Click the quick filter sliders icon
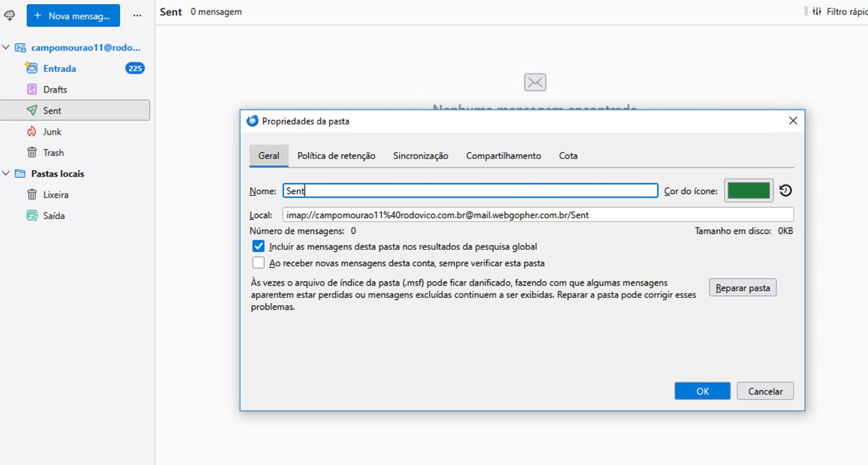This screenshot has width=868, height=465. click(x=817, y=11)
